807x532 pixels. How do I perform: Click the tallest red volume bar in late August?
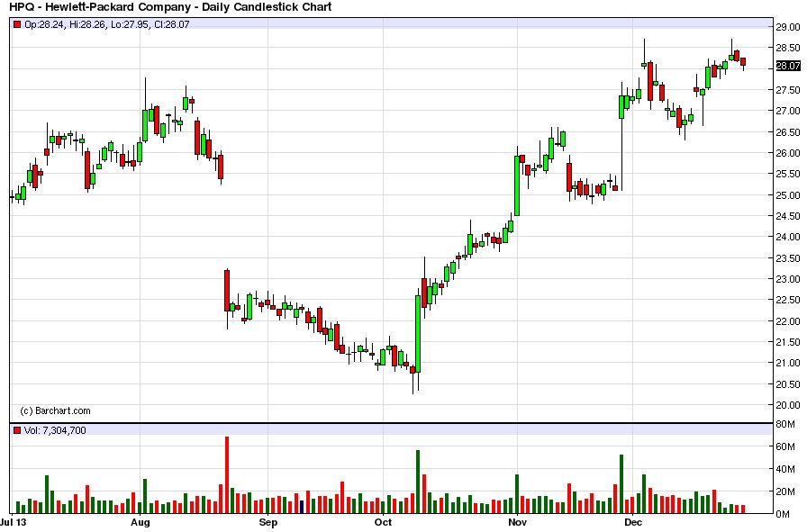(226, 475)
